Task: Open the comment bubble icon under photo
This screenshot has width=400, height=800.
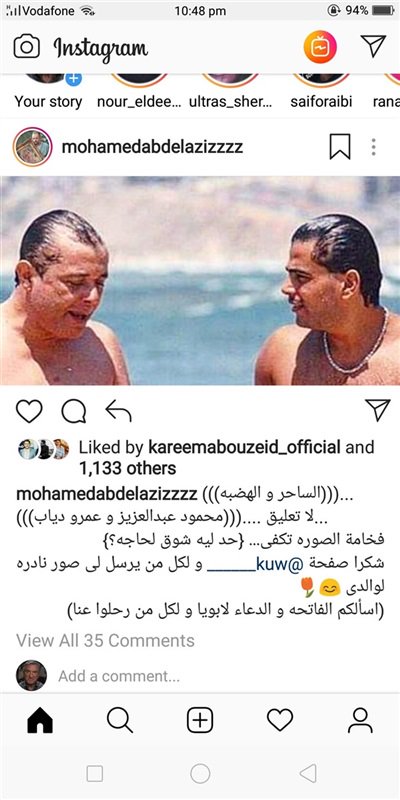Action: (74, 411)
